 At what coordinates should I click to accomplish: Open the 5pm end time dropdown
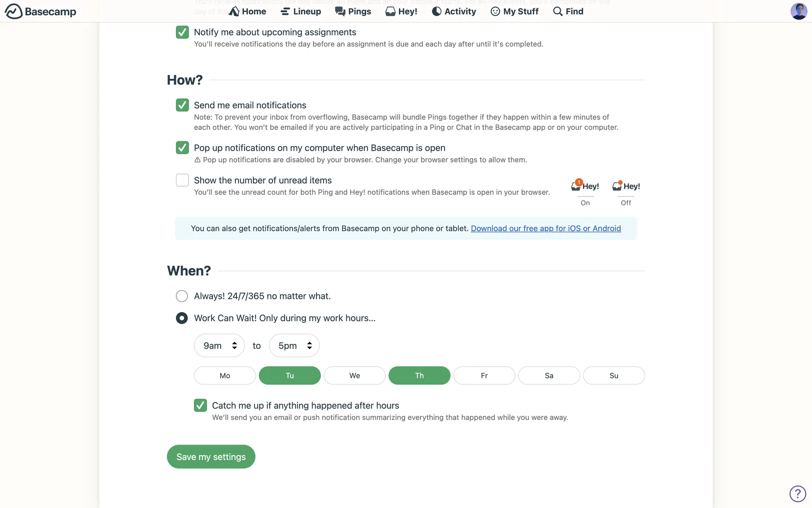(x=294, y=345)
